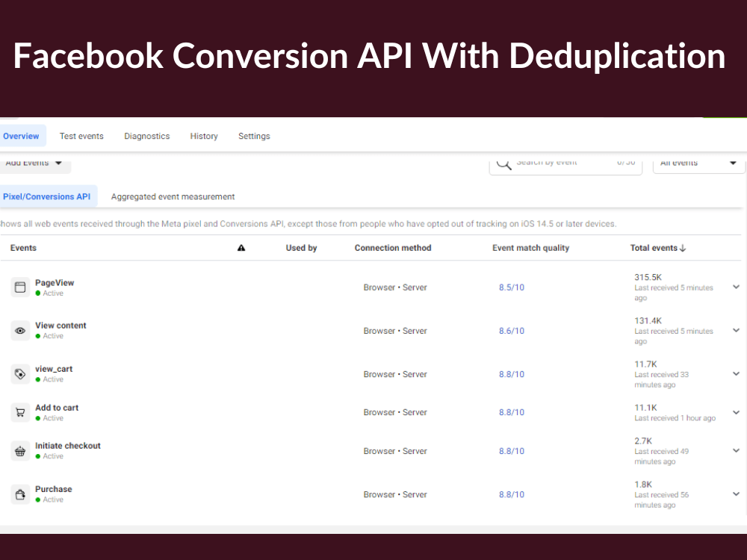Open the Settings tab
Image resolution: width=747 pixels, height=560 pixels.
254,136
